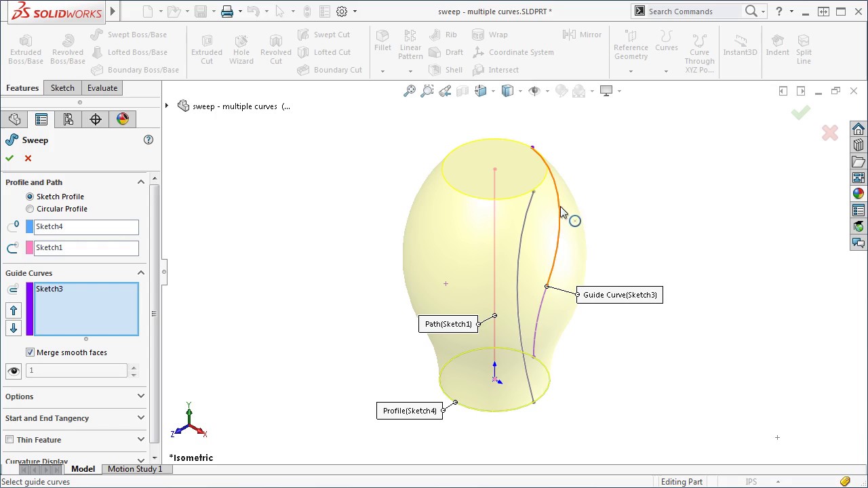Select the Indent tool

coord(778,45)
